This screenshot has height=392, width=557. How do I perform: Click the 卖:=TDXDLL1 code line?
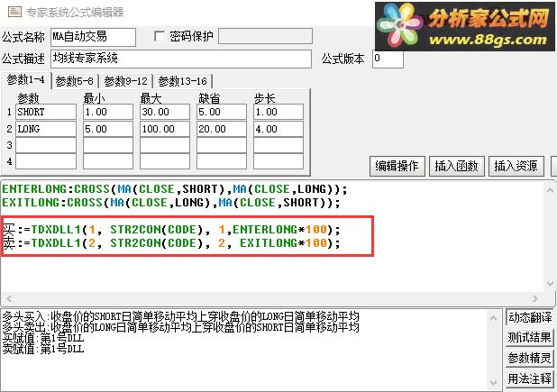pos(171,243)
